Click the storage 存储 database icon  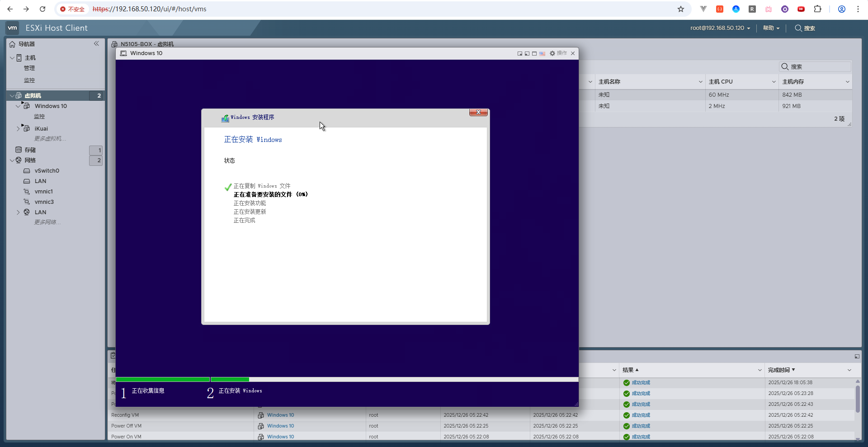pos(19,150)
